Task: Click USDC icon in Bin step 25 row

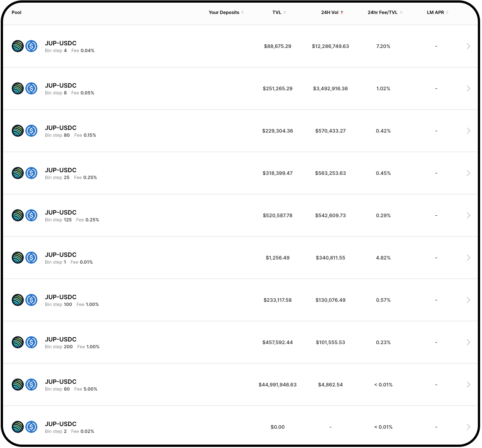Action: [31, 173]
